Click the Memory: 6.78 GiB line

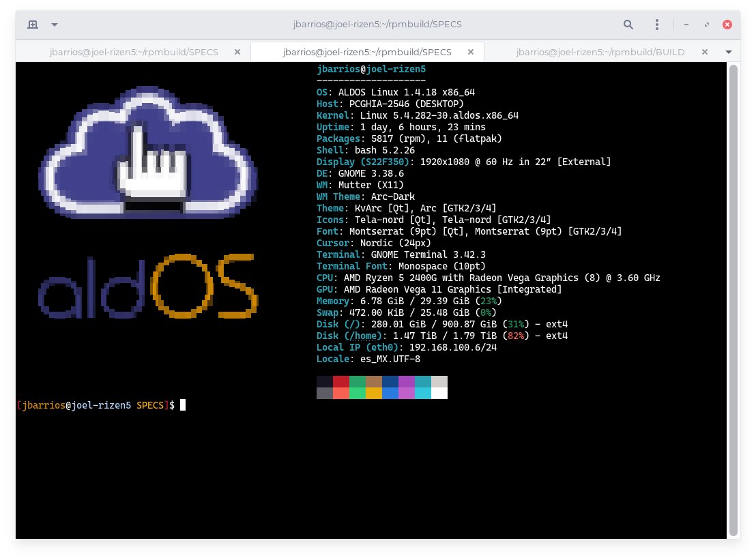(409, 301)
